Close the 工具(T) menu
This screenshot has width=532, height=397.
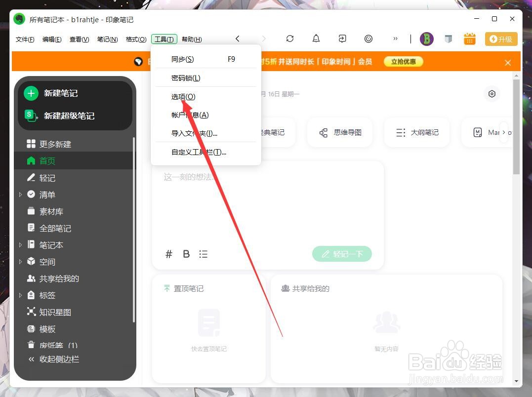pyautogui.click(x=164, y=40)
